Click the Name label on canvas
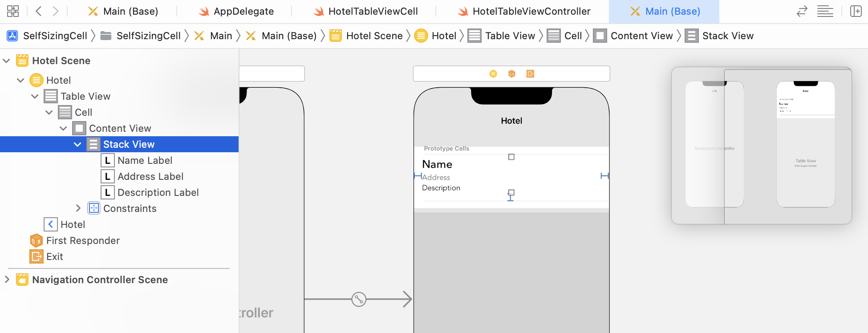Image resolution: width=868 pixels, height=333 pixels. tap(437, 164)
